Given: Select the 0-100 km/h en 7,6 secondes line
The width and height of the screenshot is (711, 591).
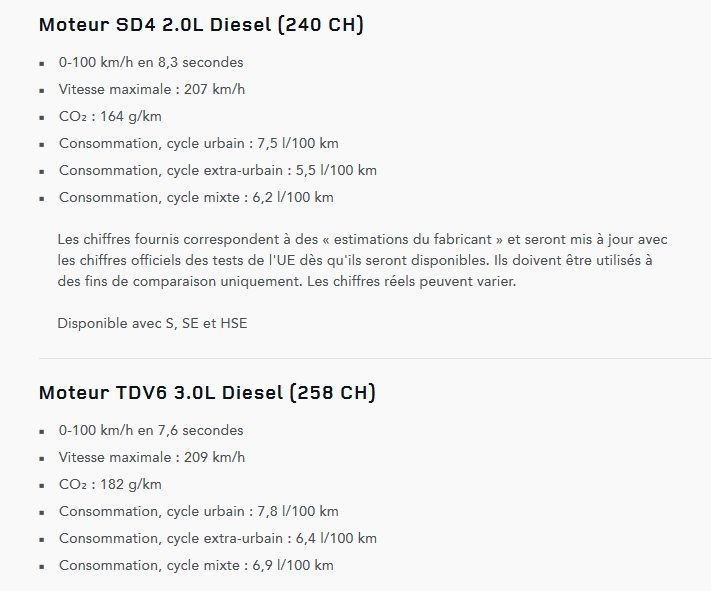Looking at the screenshot, I should [x=151, y=430].
